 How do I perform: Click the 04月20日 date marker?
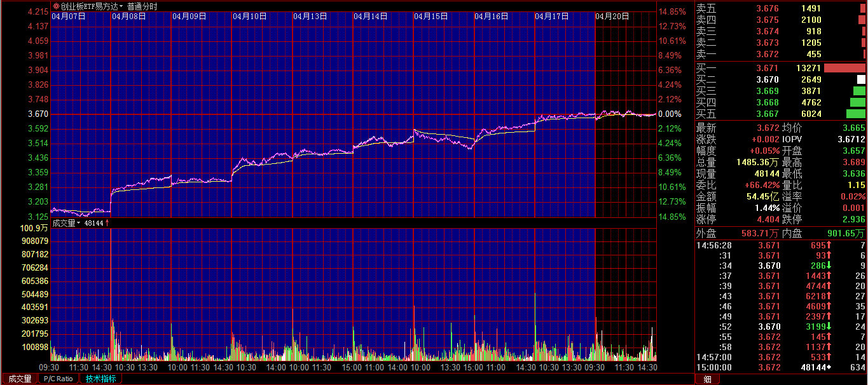click(612, 17)
